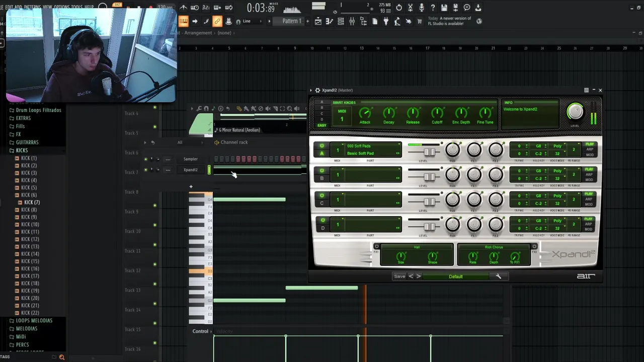Viewport: 644px width, 362px height.
Task: Click piano roll wrench tools icon
Action: (199, 109)
